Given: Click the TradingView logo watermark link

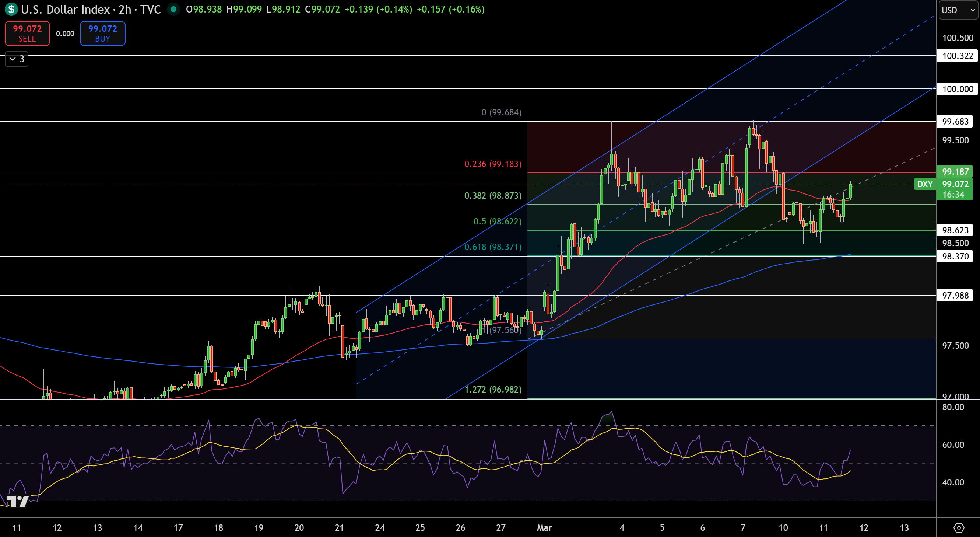Looking at the screenshot, I should coord(18,501).
